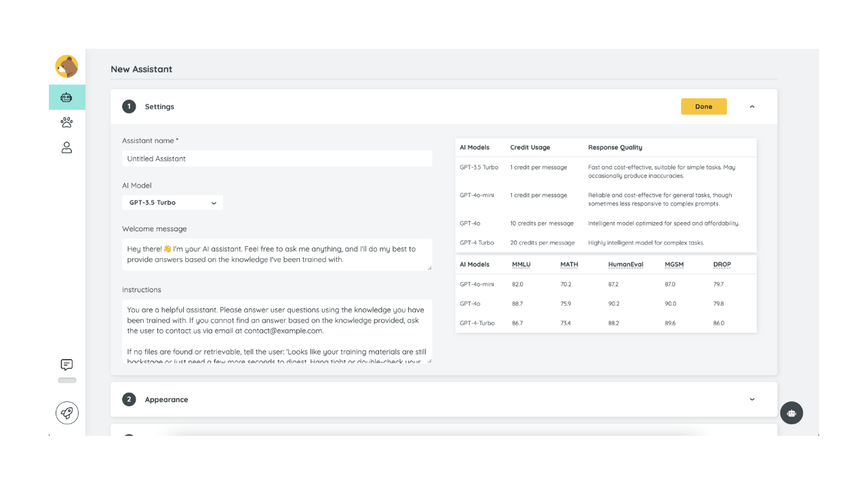Click the HumanEval column header
The height and width of the screenshot is (488, 868).
[625, 264]
